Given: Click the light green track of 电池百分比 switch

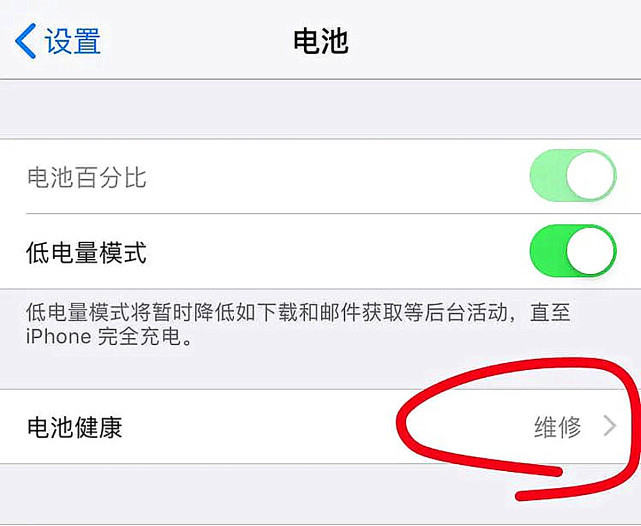Looking at the screenshot, I should coord(548,176).
